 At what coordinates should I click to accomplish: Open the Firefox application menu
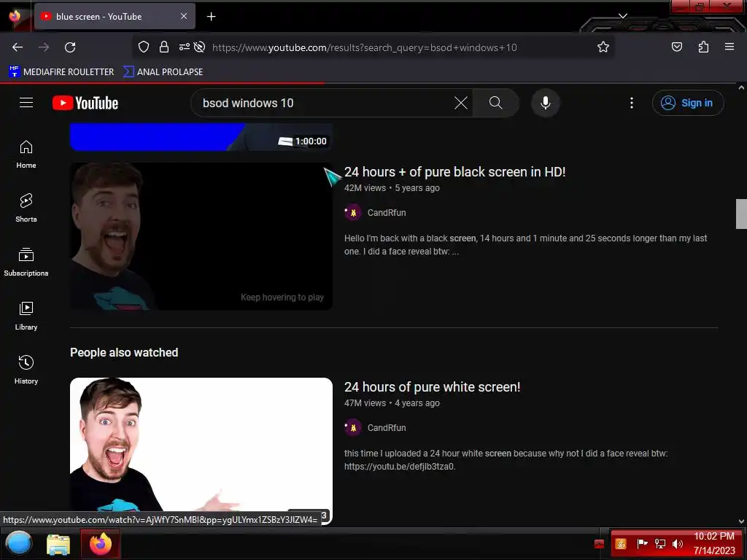(x=729, y=47)
